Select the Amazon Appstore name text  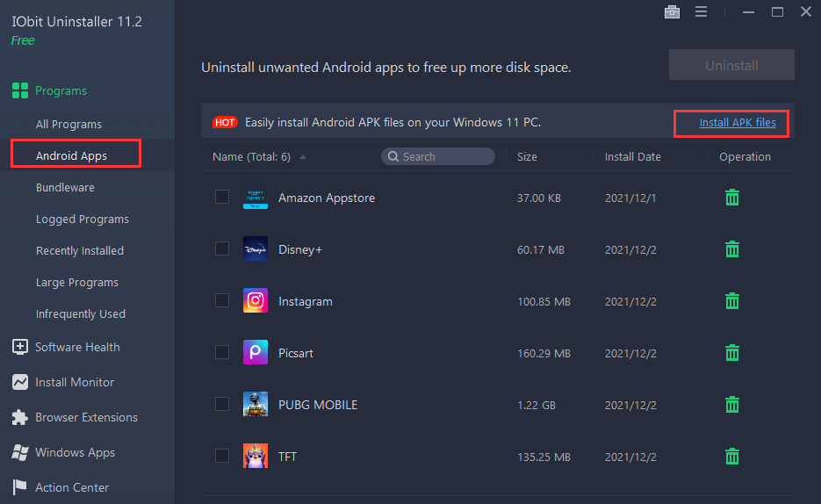327,198
